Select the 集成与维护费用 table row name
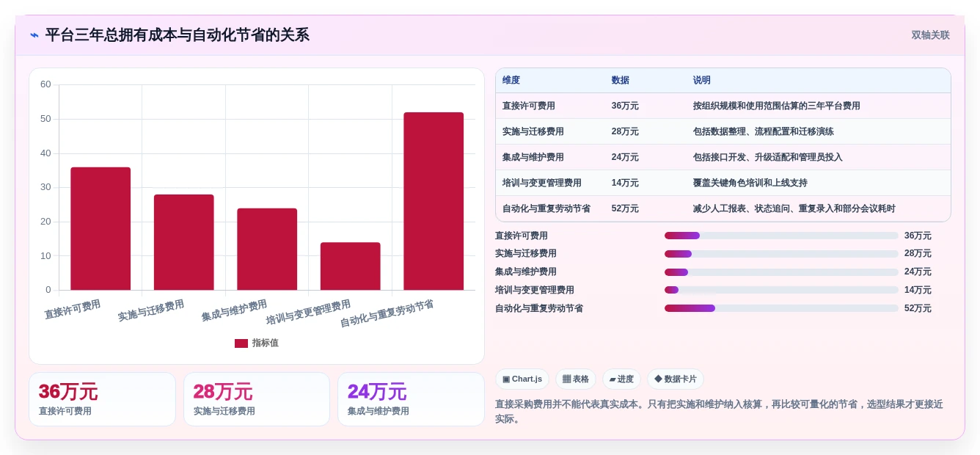The width and height of the screenshot is (980, 455). point(533,157)
